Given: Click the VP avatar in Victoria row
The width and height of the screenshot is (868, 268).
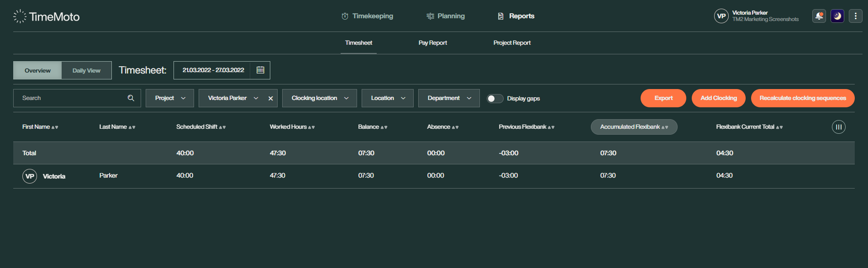Looking at the screenshot, I should tap(30, 176).
